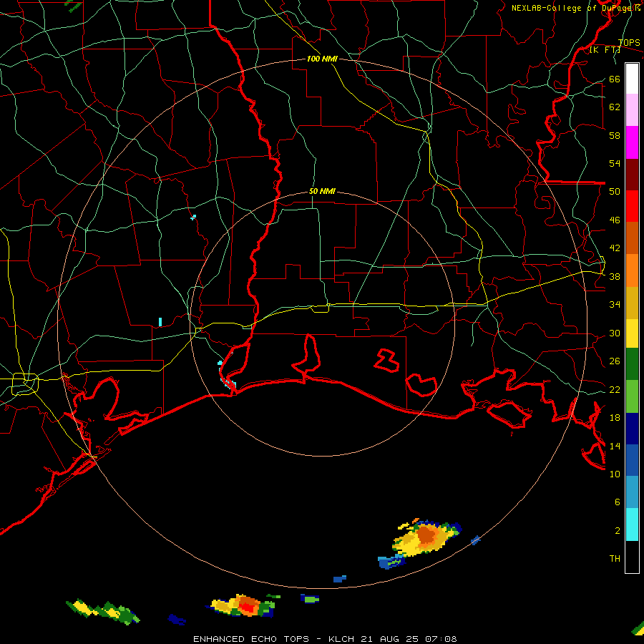Click the cyan echo clutter near the radar site lake
Image resolution: width=644 pixels, height=644 pixels.
point(227,382)
